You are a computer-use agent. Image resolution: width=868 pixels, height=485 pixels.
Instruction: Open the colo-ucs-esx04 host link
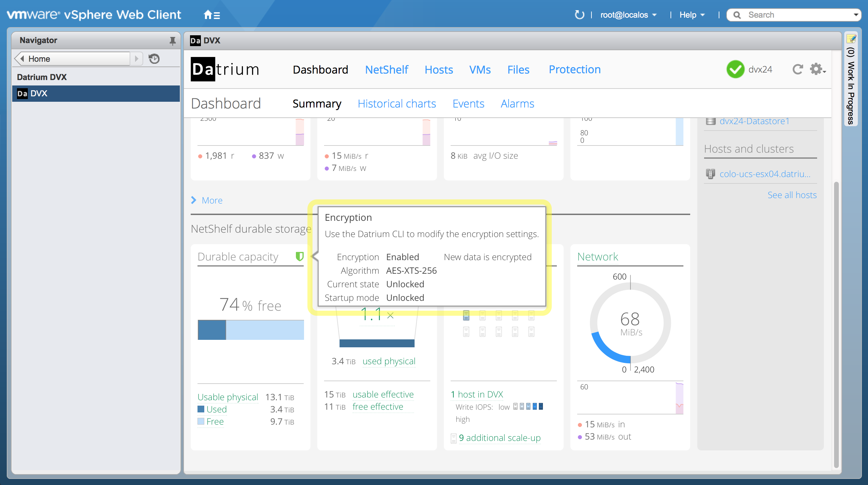(765, 174)
